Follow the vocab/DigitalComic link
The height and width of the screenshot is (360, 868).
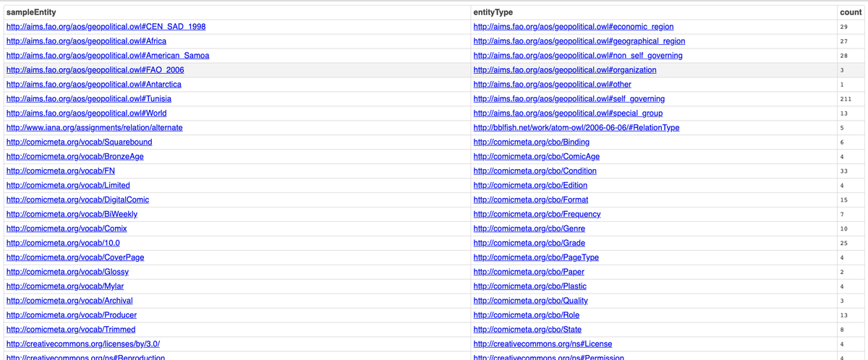point(77,200)
